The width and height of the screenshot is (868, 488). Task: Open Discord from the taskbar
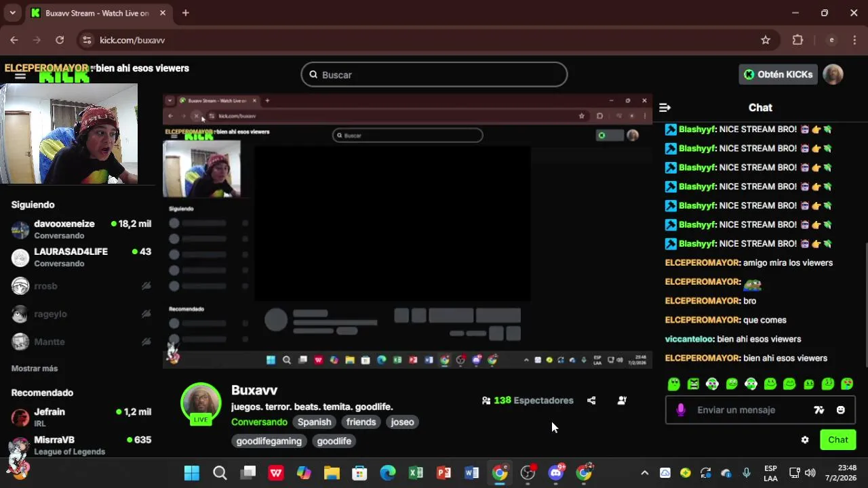tap(556, 472)
